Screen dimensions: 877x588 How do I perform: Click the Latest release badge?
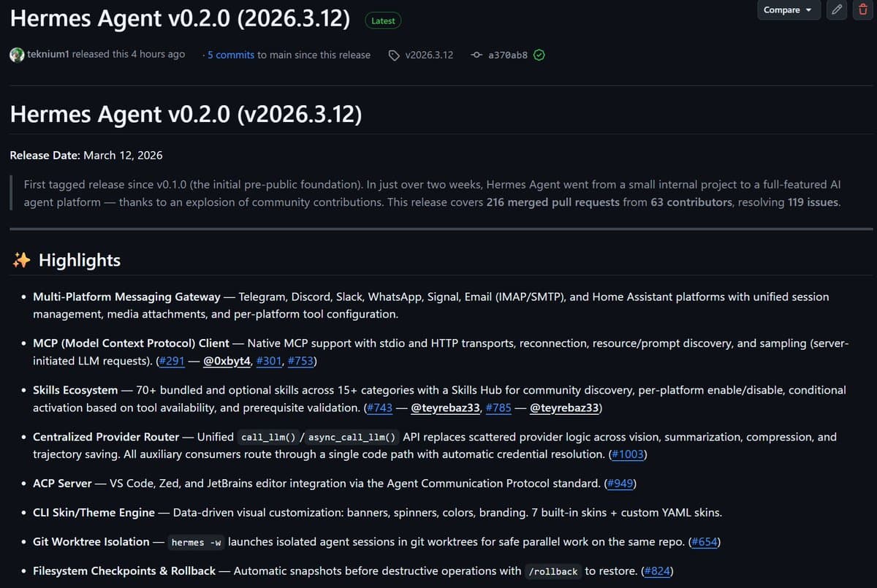pyautogui.click(x=383, y=20)
